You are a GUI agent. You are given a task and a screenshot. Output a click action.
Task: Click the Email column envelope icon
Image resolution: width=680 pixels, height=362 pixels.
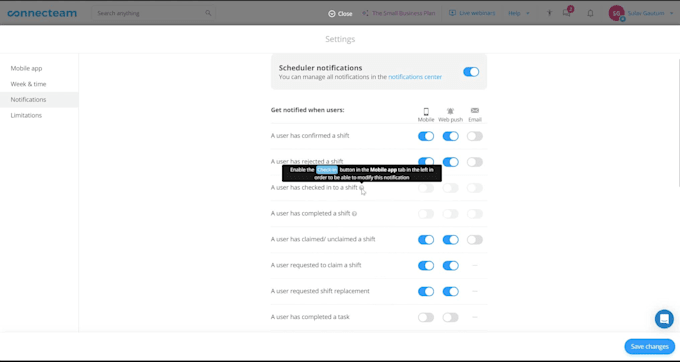pos(475,111)
